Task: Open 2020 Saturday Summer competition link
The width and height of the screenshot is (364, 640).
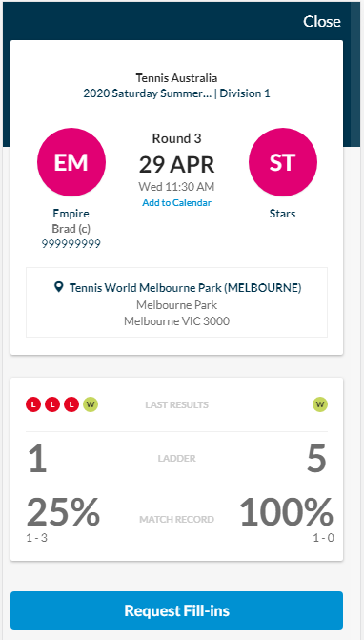Action: click(148, 93)
